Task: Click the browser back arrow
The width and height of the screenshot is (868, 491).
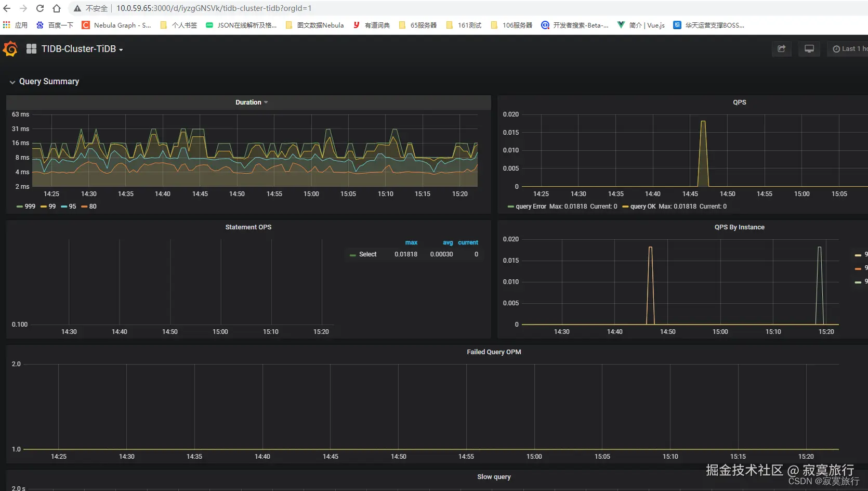Action: pos(7,8)
